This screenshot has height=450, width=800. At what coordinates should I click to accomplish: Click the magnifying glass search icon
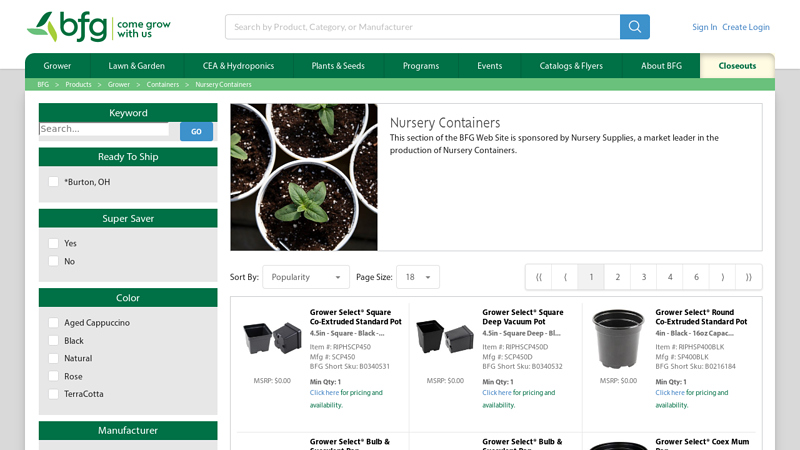634,27
